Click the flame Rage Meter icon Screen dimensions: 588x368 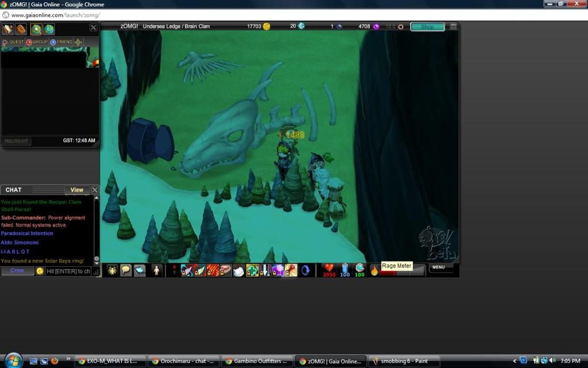pyautogui.click(x=374, y=270)
